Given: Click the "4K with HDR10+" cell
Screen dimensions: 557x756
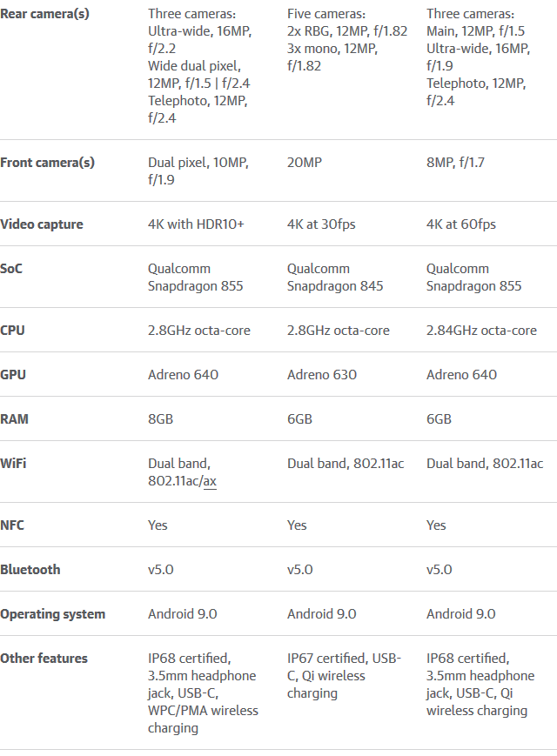Looking at the screenshot, I should pos(196,224).
